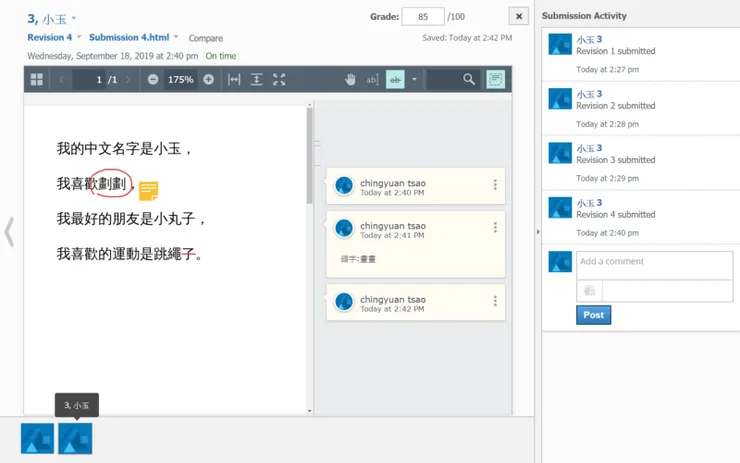Screen dimensions: 740x463
Task: Click avatar beside Revision 3 submitted
Action: pos(560,153)
